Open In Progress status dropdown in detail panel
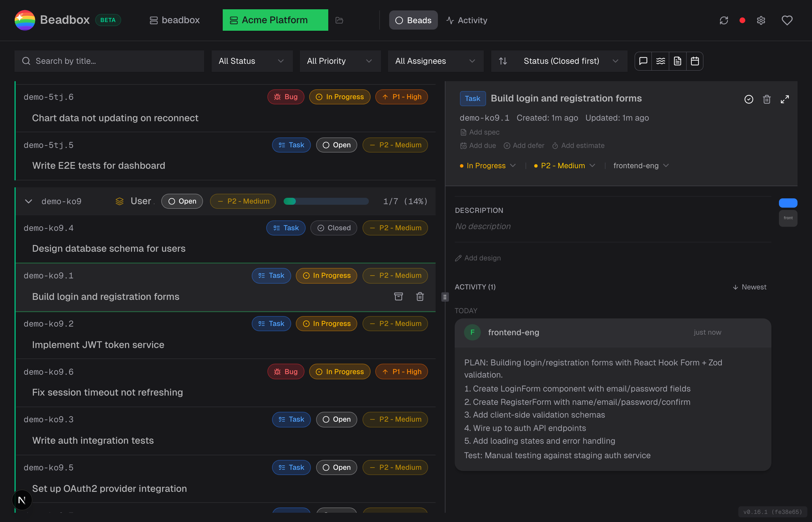The width and height of the screenshot is (812, 522). (488, 166)
